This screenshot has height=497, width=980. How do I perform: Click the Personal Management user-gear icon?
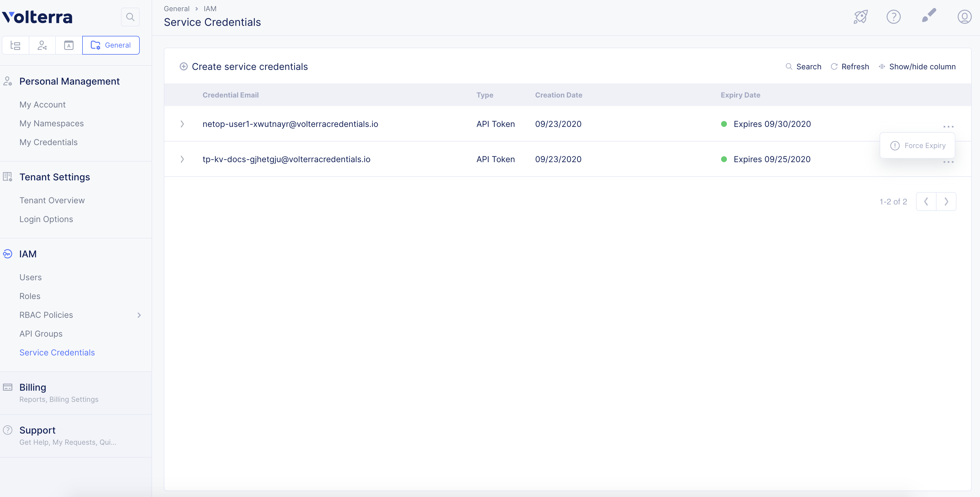pos(8,81)
